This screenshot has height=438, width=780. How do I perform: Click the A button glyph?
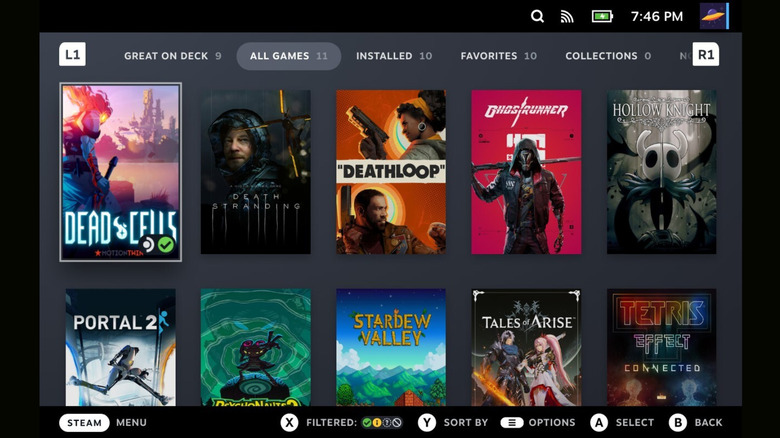tap(599, 423)
